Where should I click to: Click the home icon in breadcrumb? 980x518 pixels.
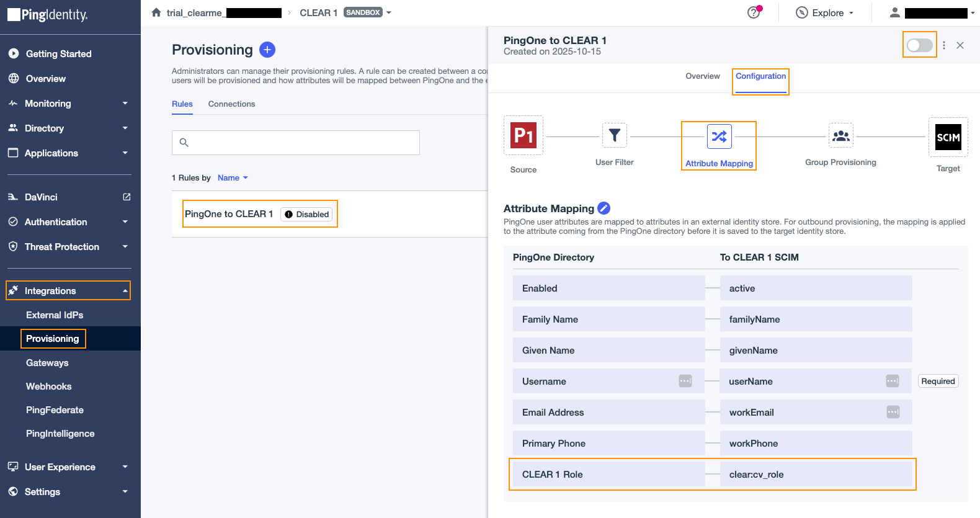pyautogui.click(x=156, y=12)
